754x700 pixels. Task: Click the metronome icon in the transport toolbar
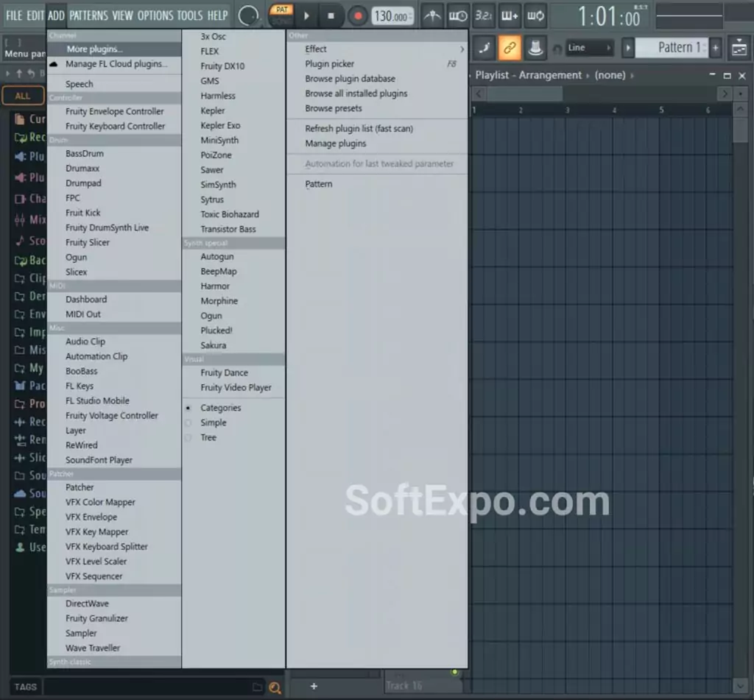(x=432, y=15)
